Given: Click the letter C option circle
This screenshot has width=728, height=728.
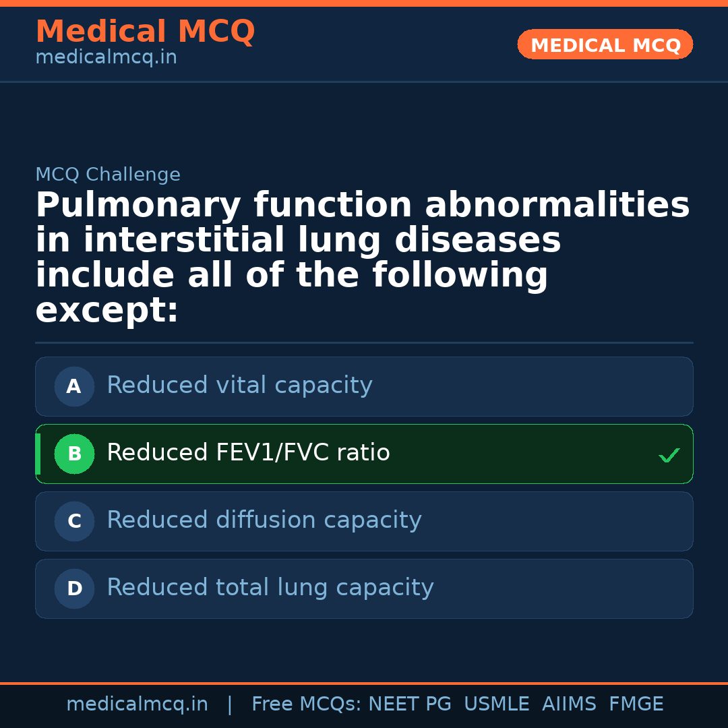Looking at the screenshot, I should [74, 522].
